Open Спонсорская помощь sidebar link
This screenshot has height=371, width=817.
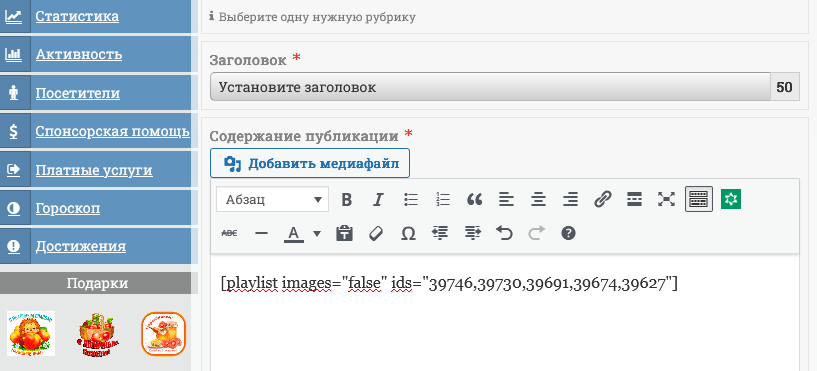pos(113,131)
